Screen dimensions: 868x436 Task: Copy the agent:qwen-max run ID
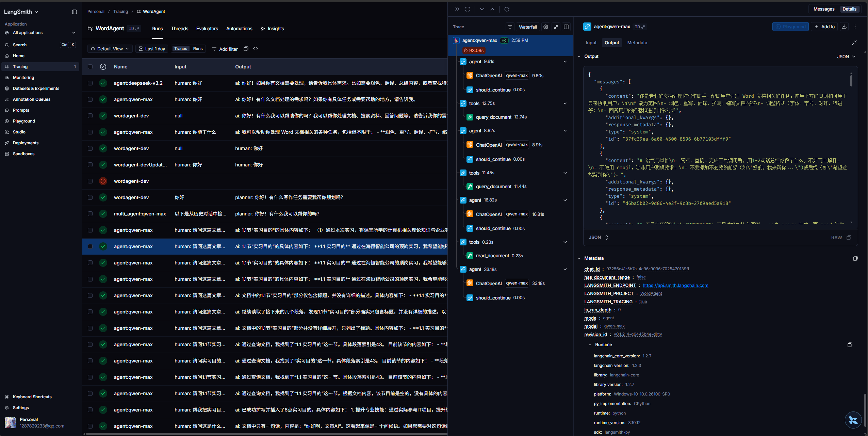[640, 27]
